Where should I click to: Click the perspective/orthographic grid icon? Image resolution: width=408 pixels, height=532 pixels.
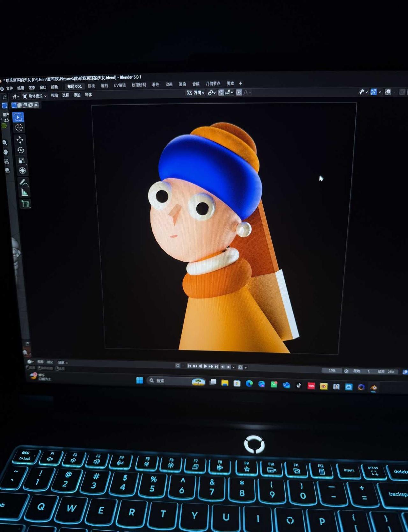coord(7,171)
